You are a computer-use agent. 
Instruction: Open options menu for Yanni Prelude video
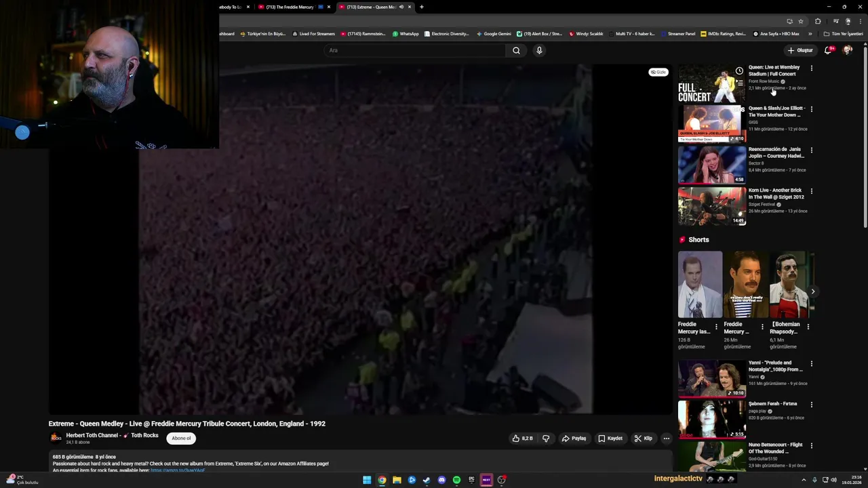(x=811, y=364)
